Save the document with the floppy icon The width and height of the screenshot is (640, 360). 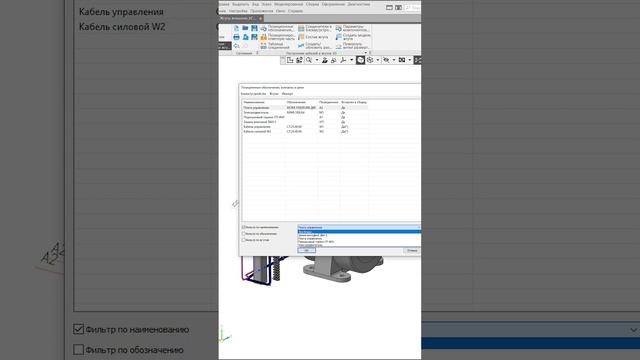point(254,28)
